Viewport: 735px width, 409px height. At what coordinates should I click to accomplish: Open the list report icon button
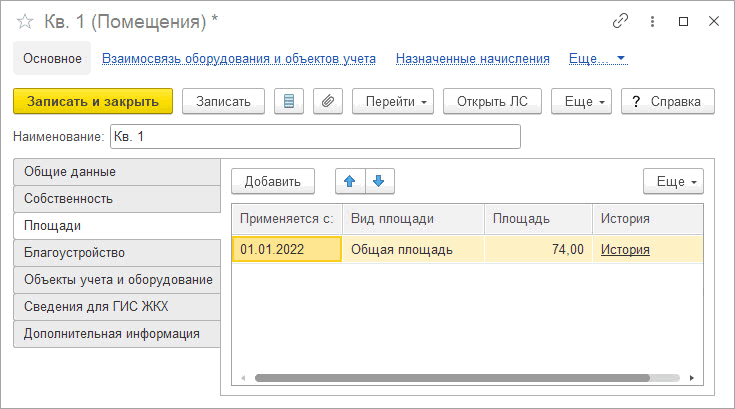289,101
